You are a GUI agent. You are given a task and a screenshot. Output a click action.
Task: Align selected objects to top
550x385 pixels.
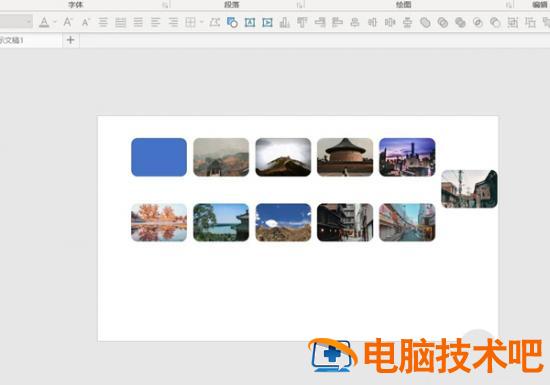[302, 22]
